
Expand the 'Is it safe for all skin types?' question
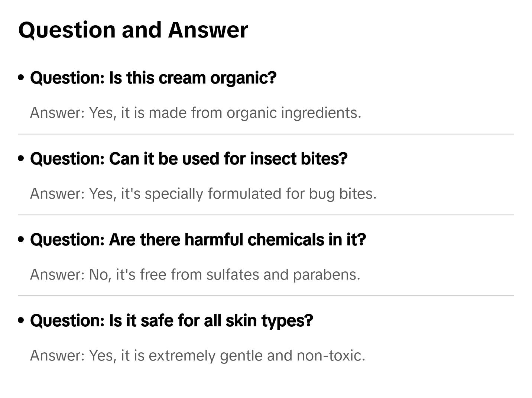[x=171, y=321]
